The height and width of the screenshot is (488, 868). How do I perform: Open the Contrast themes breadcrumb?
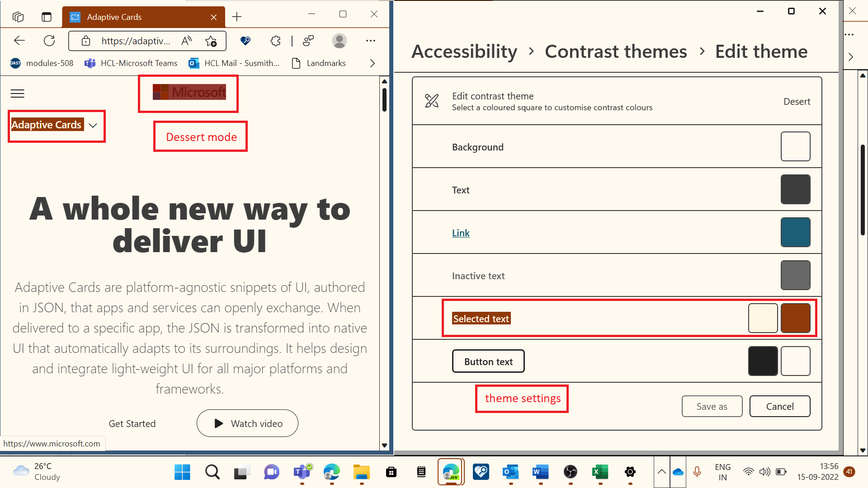616,52
